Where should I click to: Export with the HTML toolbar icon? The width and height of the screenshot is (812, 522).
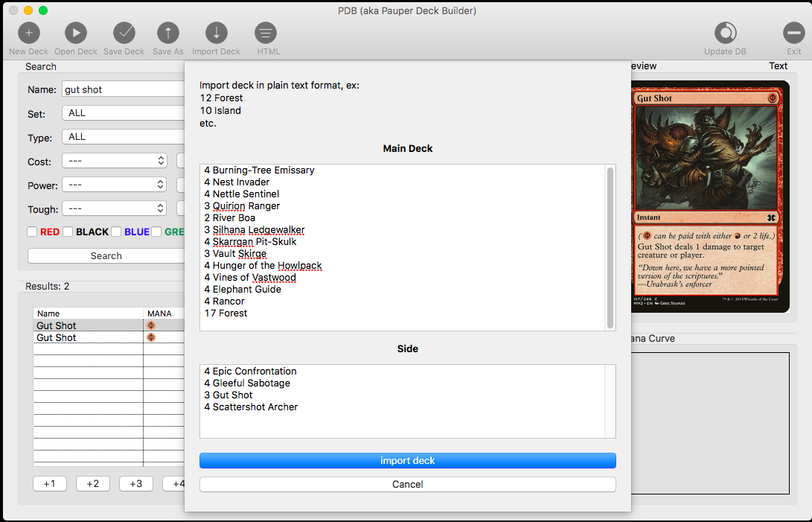[265, 34]
